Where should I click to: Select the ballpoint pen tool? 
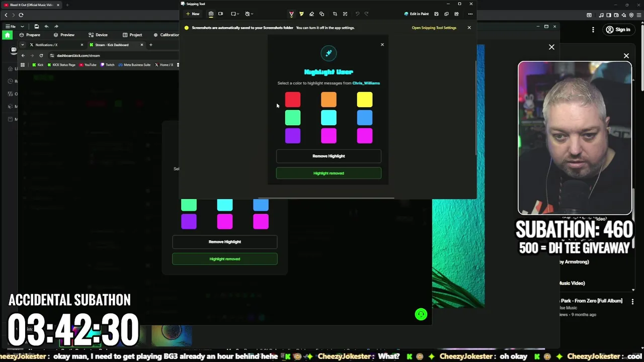[x=291, y=14]
